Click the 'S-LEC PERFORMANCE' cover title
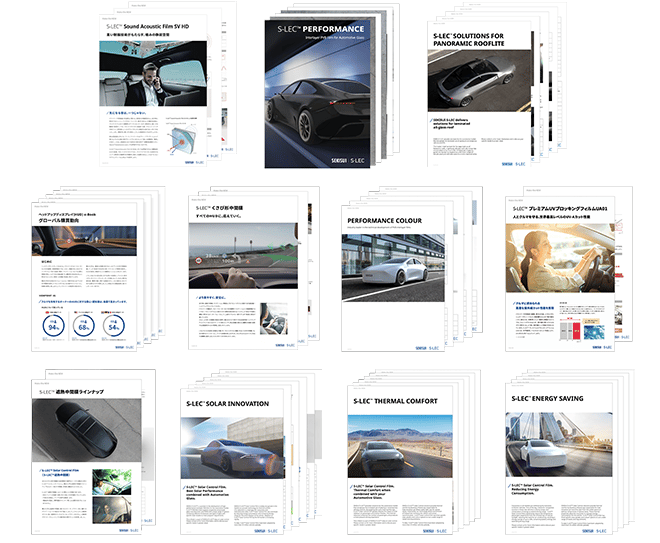The width and height of the screenshot is (660, 543). tap(321, 29)
